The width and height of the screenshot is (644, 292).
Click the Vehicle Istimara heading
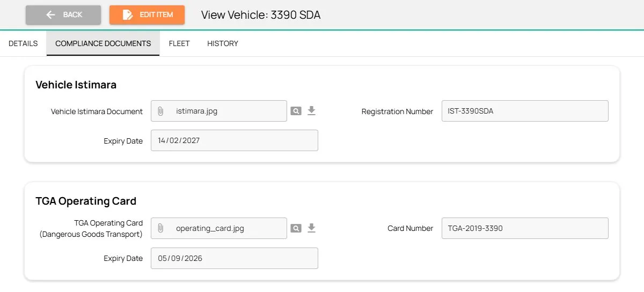(x=76, y=85)
